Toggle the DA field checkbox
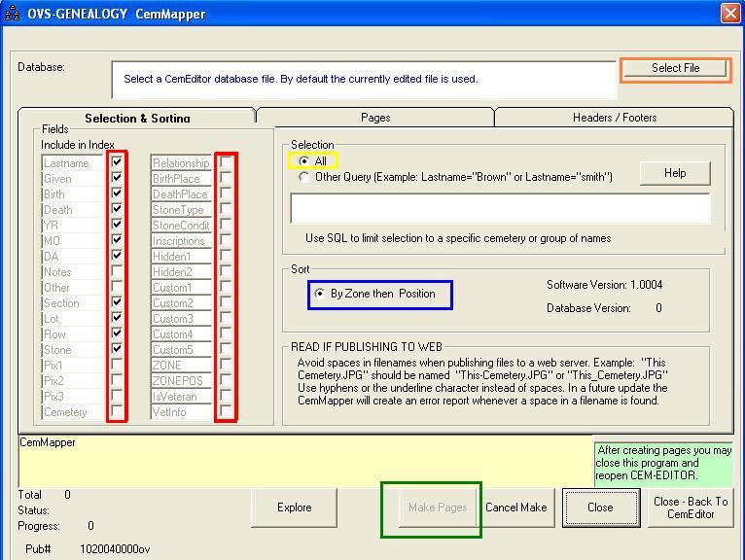 point(117,256)
